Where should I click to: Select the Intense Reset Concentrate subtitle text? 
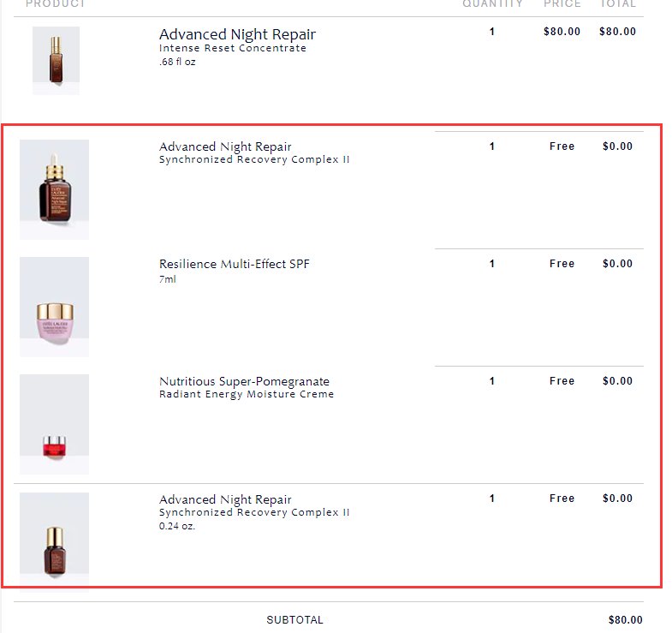[233, 48]
